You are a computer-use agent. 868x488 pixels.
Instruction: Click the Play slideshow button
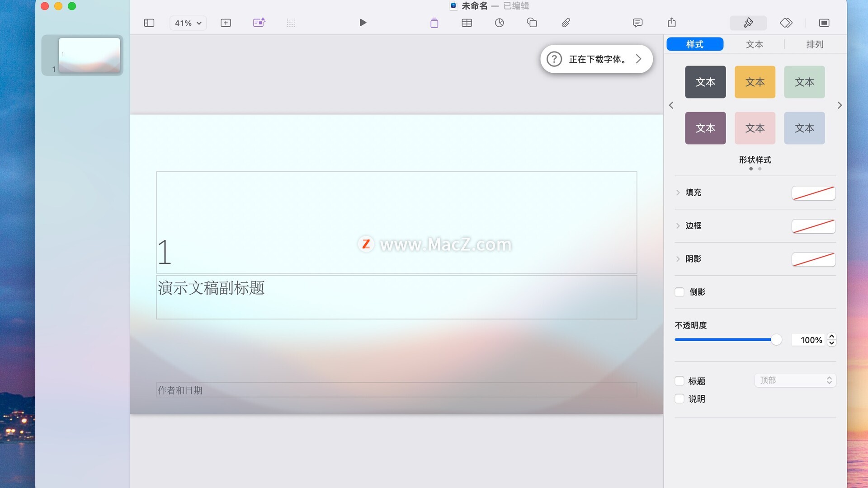[x=363, y=23]
